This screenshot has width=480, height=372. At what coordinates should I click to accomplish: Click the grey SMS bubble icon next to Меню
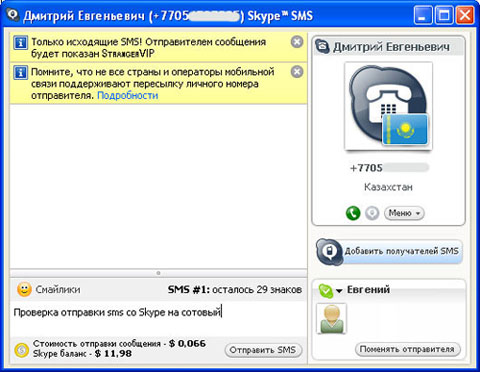pyautogui.click(x=372, y=213)
